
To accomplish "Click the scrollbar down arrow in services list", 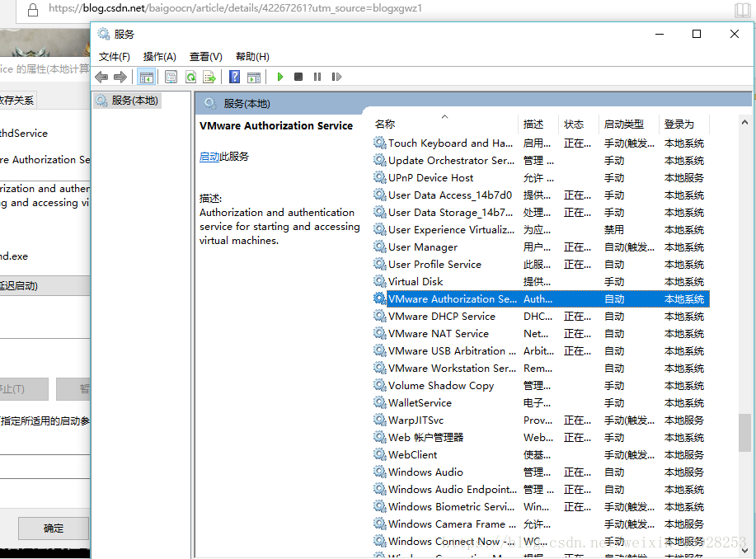I will pos(744,550).
